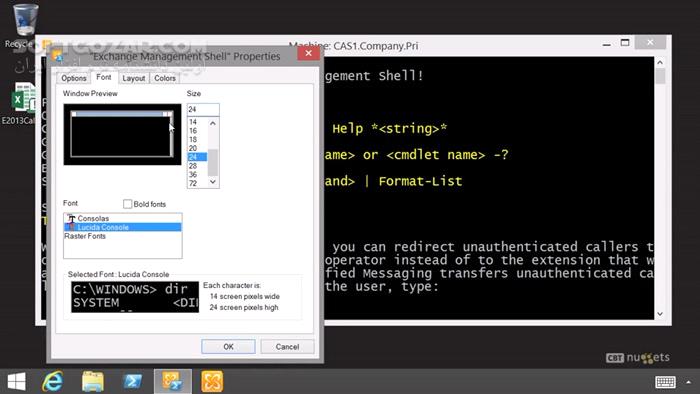Screen dimensions: 700x394
Task: Click the font size input field
Action: (203, 109)
